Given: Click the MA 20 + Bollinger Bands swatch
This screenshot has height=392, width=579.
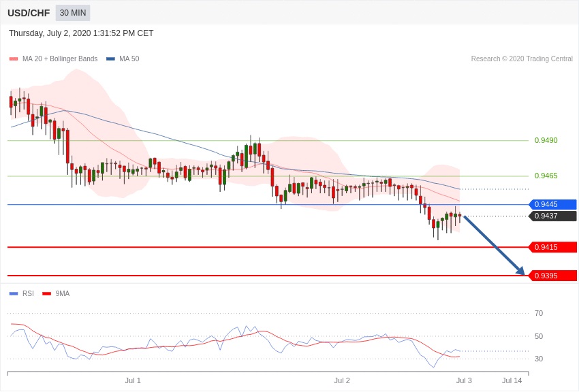Looking at the screenshot, I should 14,59.
